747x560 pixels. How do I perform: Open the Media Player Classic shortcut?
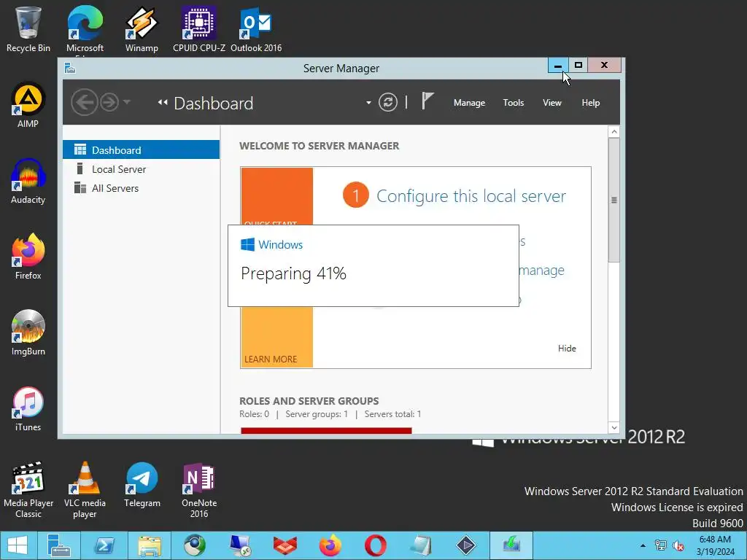[x=28, y=490]
